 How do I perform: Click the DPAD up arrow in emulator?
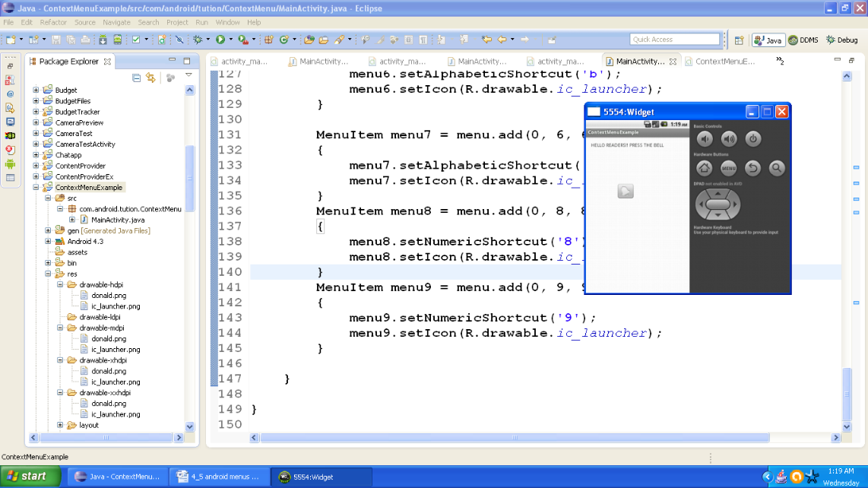pyautogui.click(x=718, y=193)
